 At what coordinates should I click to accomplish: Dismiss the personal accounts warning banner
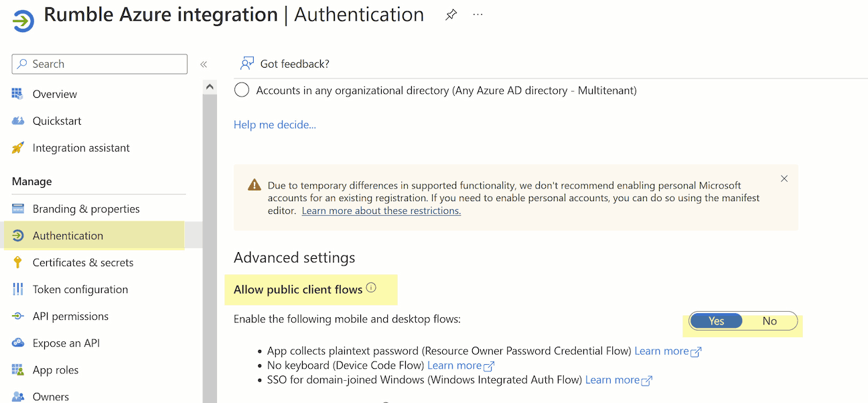(x=784, y=178)
